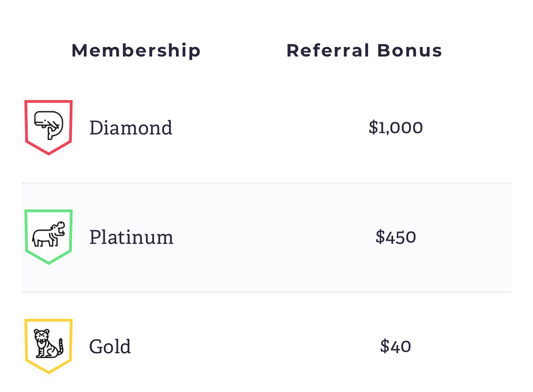This screenshot has width=533, height=392.
Task: Click the divider line below Diamond row
Action: click(x=266, y=183)
